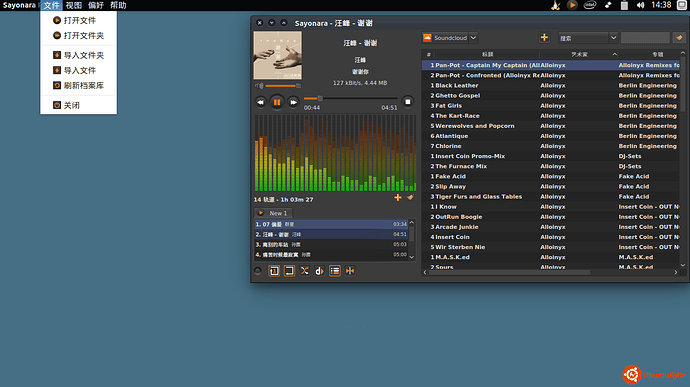Click the Soundcloud logo icon
Image resolution: width=690 pixels, height=387 pixels.
pyautogui.click(x=427, y=38)
